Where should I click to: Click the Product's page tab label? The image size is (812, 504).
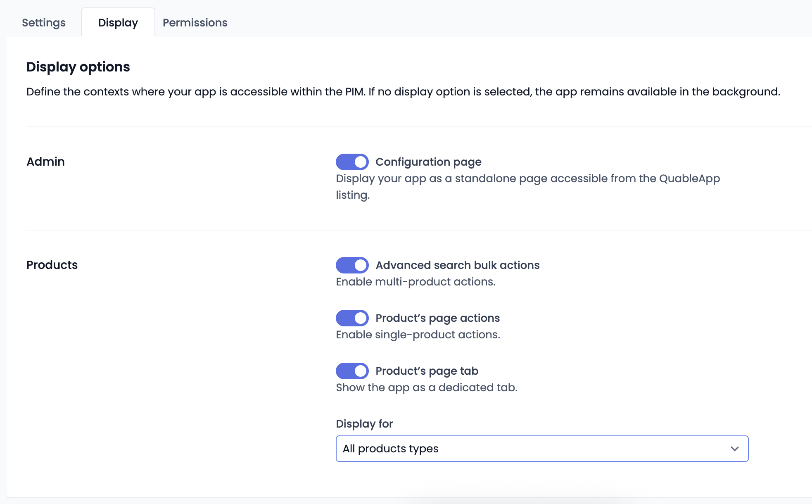pyautogui.click(x=427, y=371)
